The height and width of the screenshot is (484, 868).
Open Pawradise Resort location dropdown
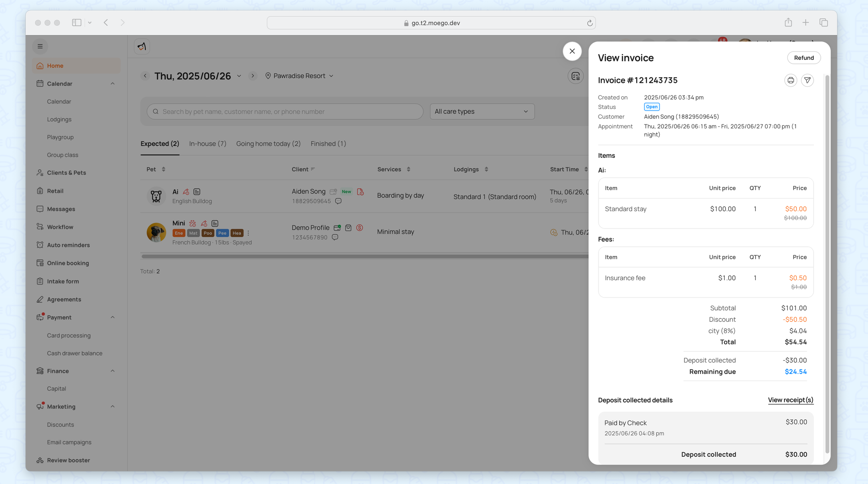tap(299, 76)
